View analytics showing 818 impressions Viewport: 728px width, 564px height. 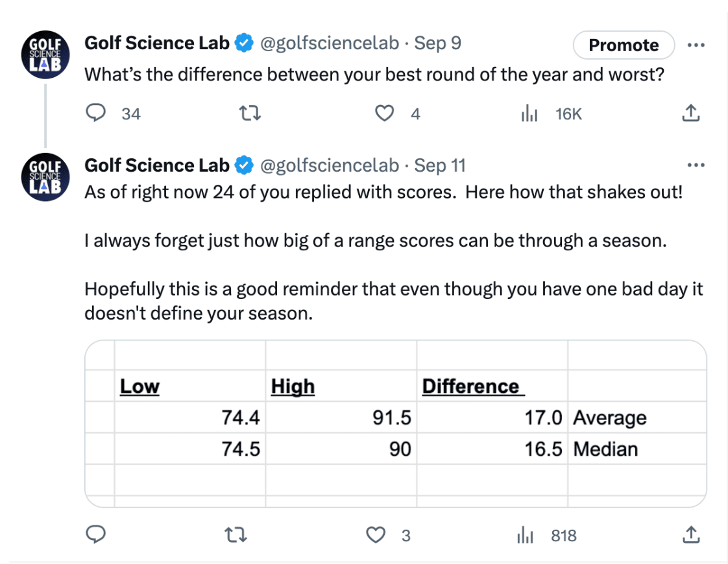(525, 535)
